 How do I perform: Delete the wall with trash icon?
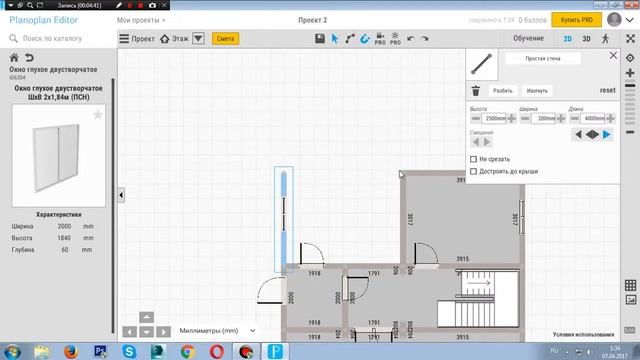pyautogui.click(x=476, y=91)
